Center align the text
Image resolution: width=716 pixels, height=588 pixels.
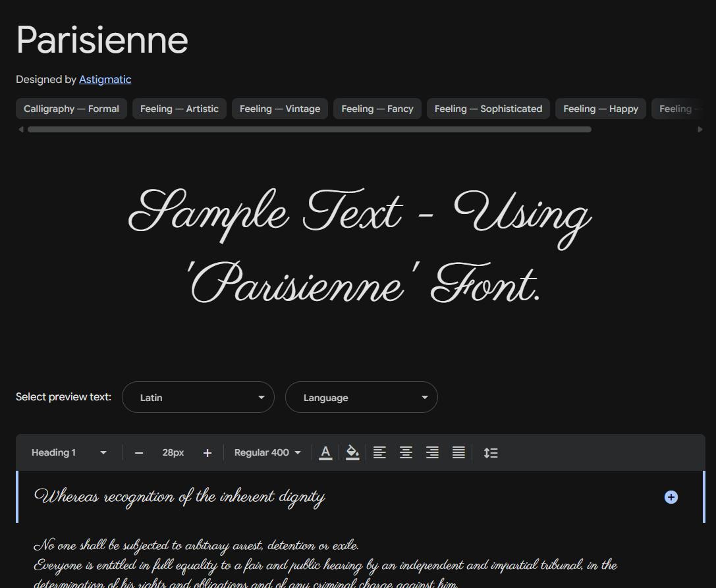406,453
